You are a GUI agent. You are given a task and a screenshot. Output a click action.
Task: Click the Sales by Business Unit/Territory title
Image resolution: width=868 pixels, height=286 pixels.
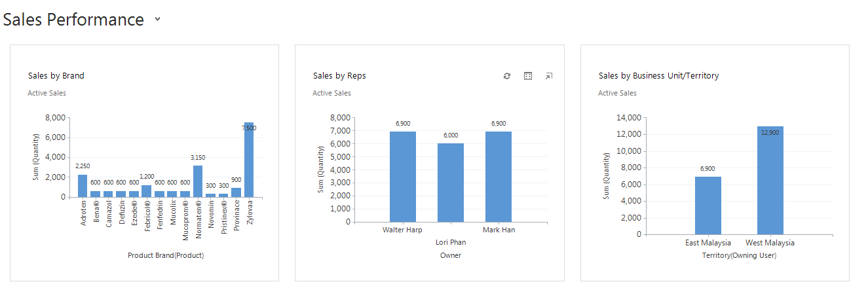click(658, 76)
